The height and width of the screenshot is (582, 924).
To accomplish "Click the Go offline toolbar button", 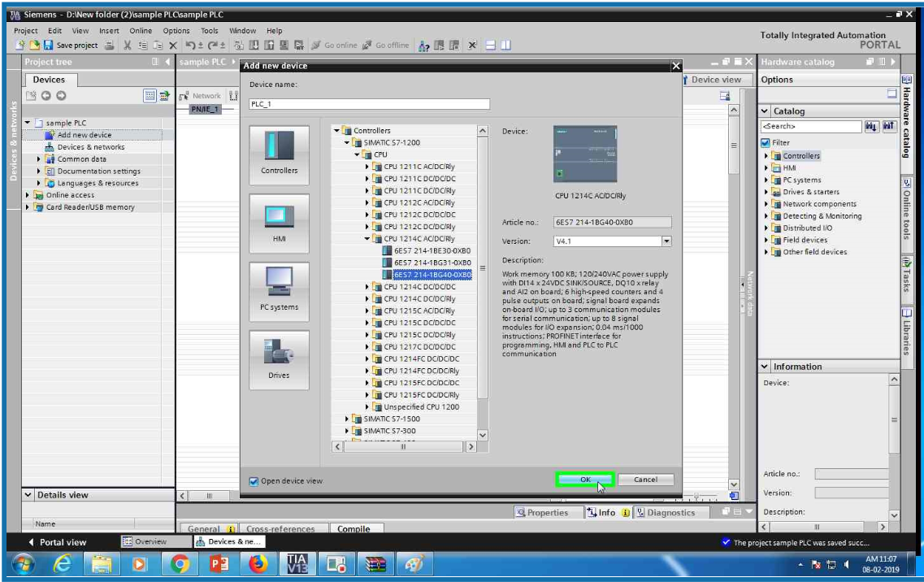I will pyautogui.click(x=385, y=45).
